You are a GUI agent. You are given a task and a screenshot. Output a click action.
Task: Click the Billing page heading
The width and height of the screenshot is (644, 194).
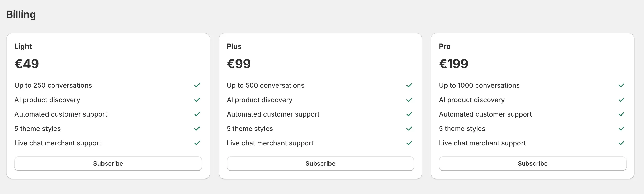pos(21,14)
